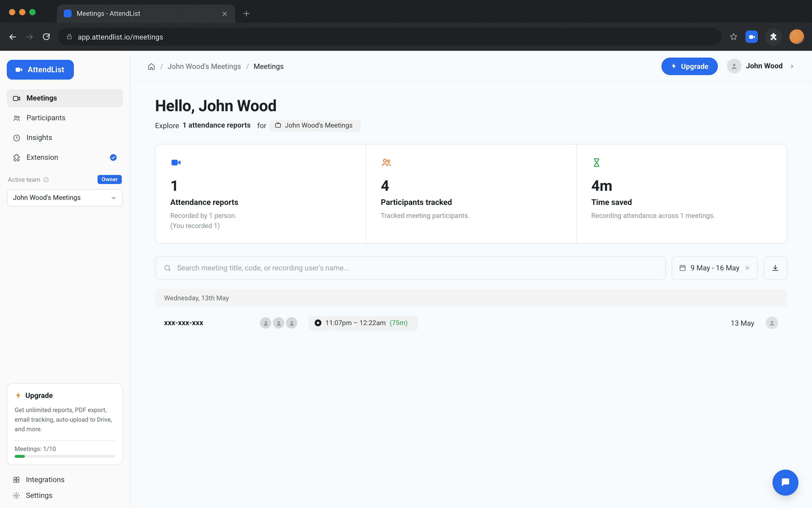812x508 pixels.
Task: Open the 9 May - 16 May date picker
Action: coord(714,268)
